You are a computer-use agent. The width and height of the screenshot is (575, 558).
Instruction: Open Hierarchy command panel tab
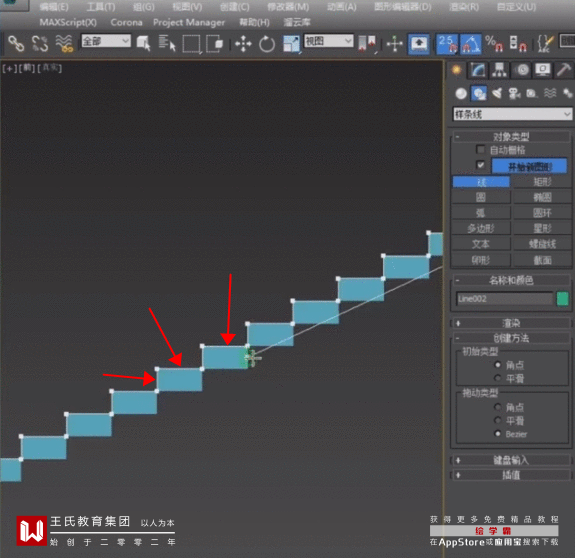click(x=499, y=70)
